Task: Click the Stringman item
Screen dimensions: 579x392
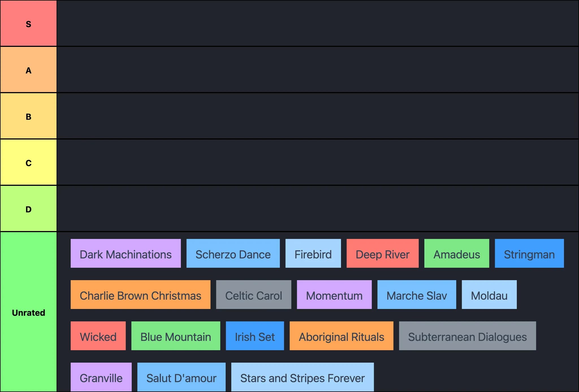Action: (529, 253)
